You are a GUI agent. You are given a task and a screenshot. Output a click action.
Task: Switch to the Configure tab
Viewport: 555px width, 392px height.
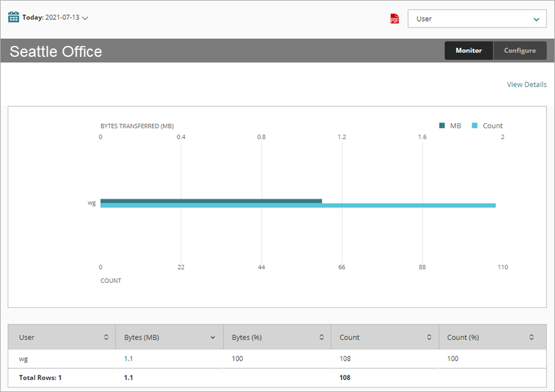click(x=520, y=50)
